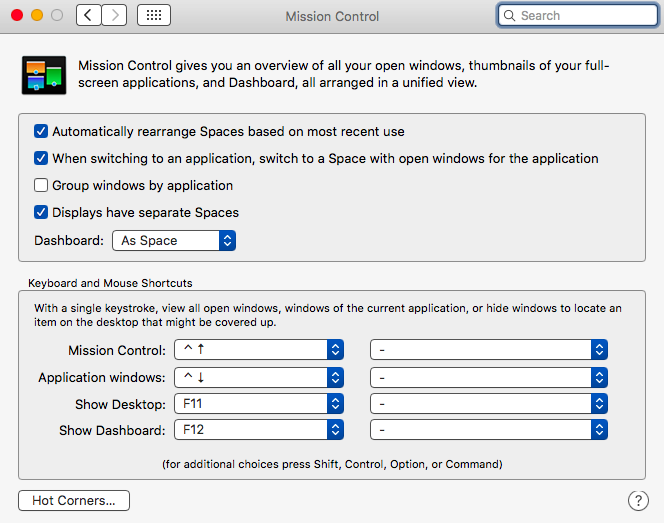Open Mission Control keyboard shortcut dropdown
The height and width of the screenshot is (523, 664).
tap(259, 350)
